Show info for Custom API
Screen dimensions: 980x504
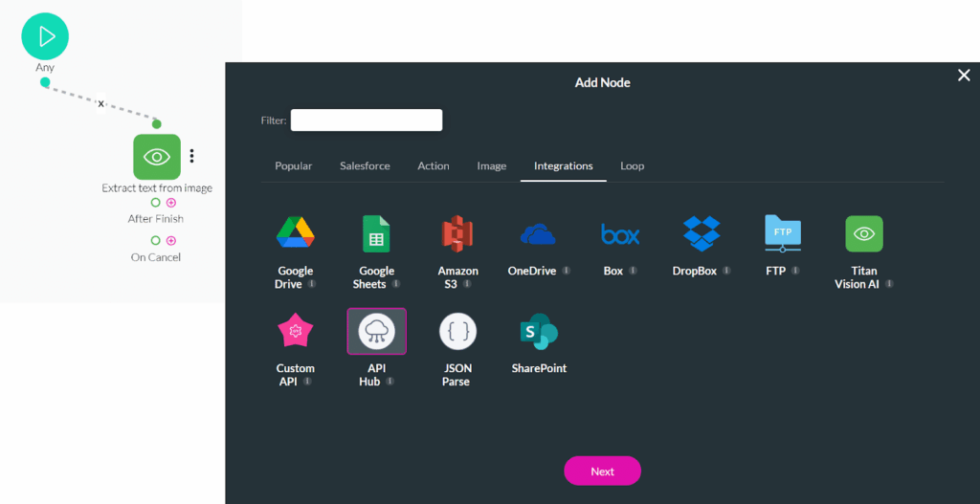click(307, 381)
